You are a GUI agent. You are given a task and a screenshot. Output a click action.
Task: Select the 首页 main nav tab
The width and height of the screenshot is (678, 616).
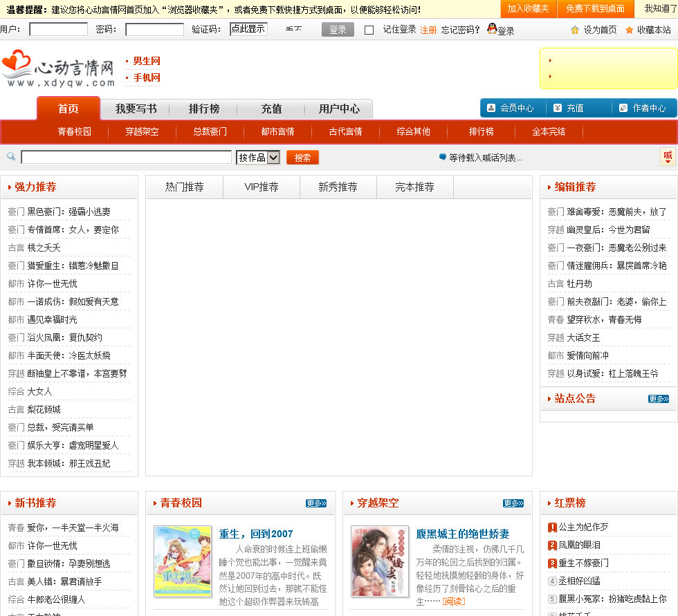pos(68,109)
